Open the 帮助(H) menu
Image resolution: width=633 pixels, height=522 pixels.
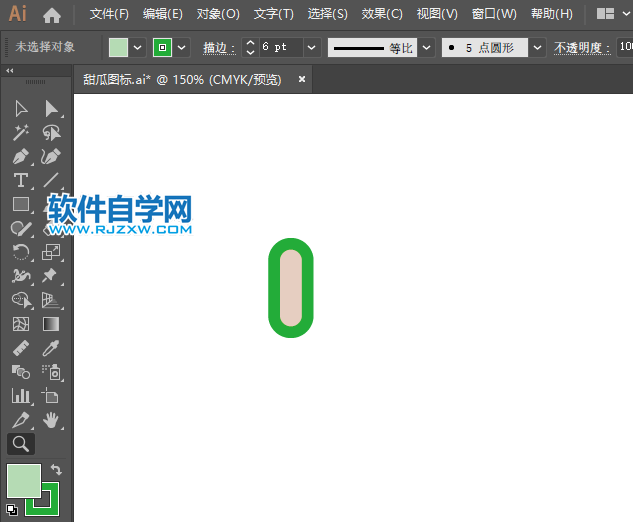click(552, 14)
